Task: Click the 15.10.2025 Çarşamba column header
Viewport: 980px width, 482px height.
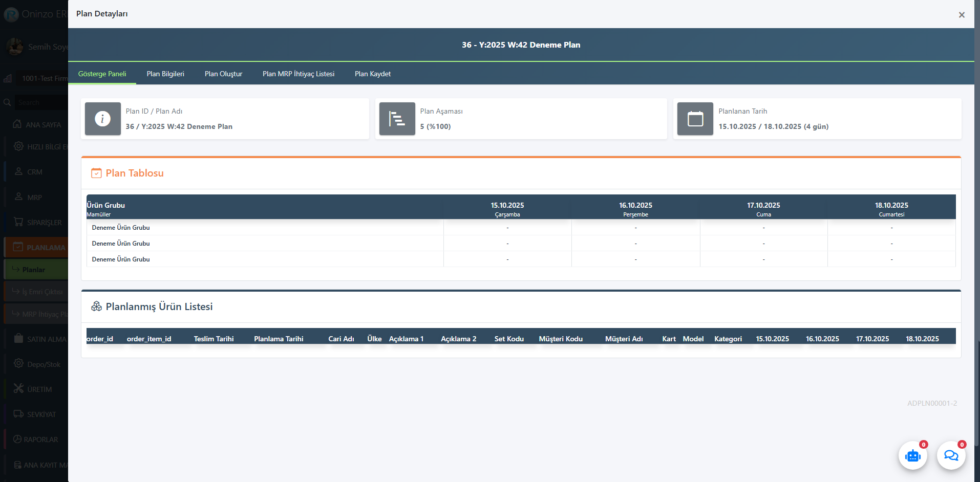Action: point(507,209)
